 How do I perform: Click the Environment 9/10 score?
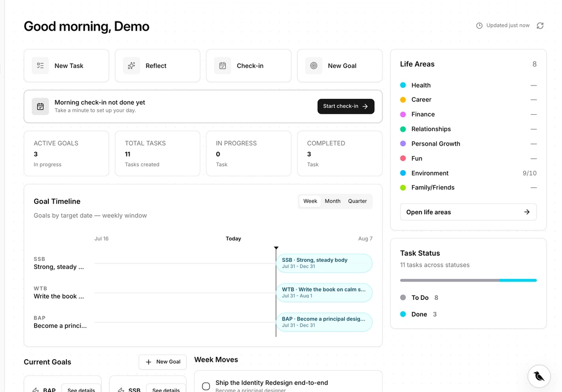[530, 173]
